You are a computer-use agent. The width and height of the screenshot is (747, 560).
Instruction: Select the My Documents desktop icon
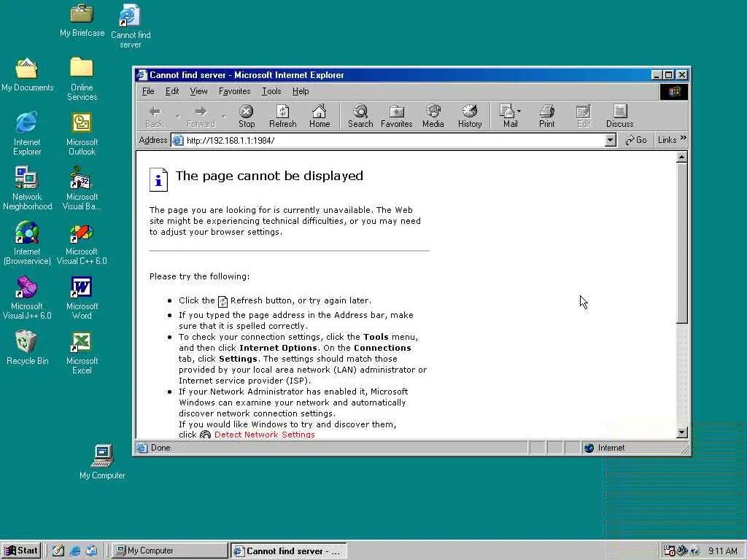(x=27, y=75)
